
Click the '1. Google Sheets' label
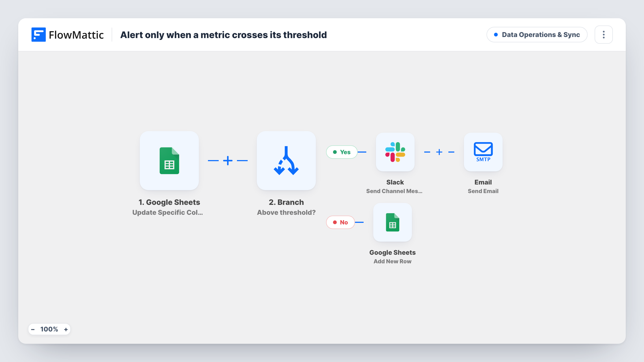pyautogui.click(x=169, y=202)
